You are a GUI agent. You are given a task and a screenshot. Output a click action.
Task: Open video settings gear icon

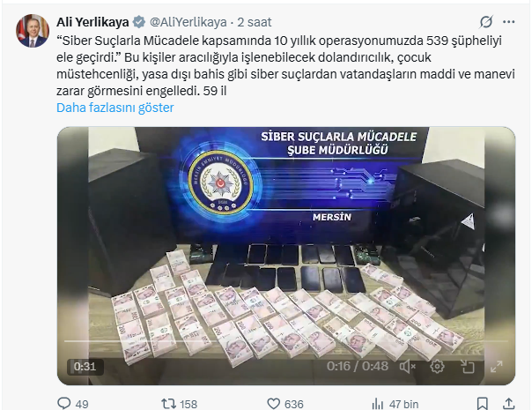pos(437,366)
